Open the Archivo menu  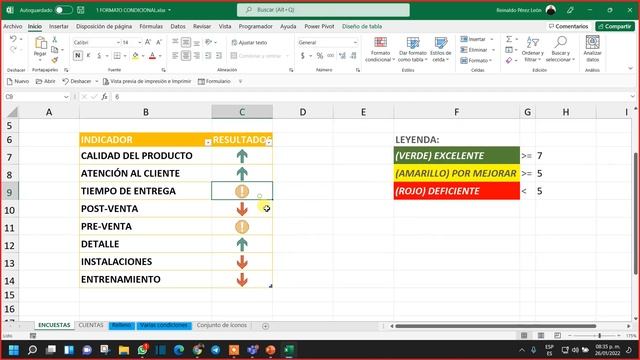[x=13, y=26]
